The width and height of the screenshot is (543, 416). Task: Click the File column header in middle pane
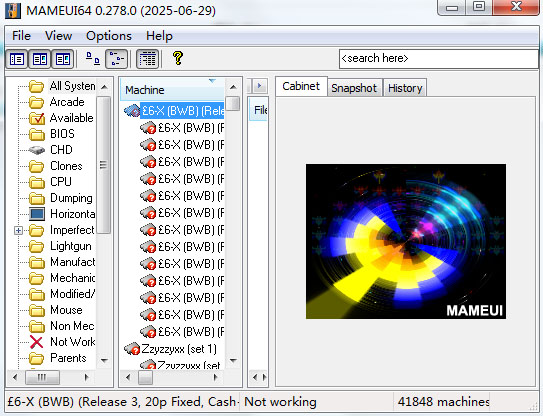tap(259, 110)
